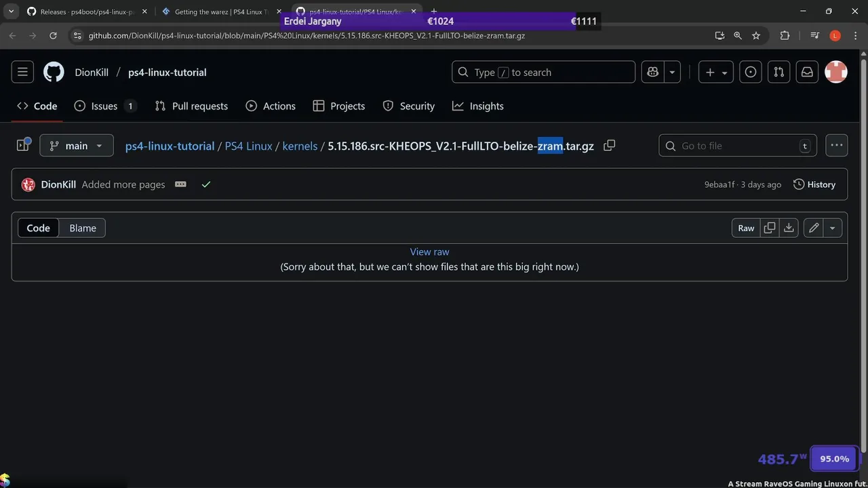Reload the current page

click(53, 35)
